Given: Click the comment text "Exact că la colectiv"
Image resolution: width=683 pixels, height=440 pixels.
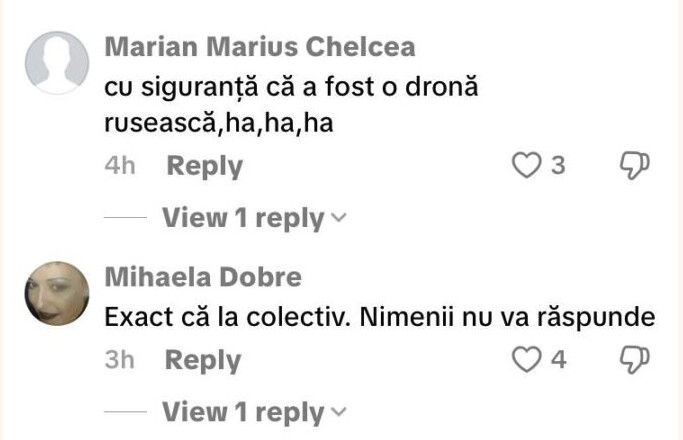Looking at the screenshot, I should (379, 317).
